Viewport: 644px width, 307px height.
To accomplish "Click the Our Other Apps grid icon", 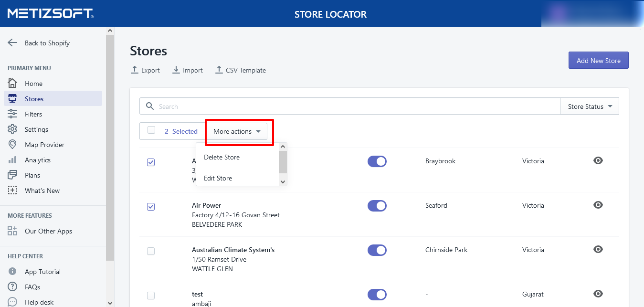I will 12,231.
